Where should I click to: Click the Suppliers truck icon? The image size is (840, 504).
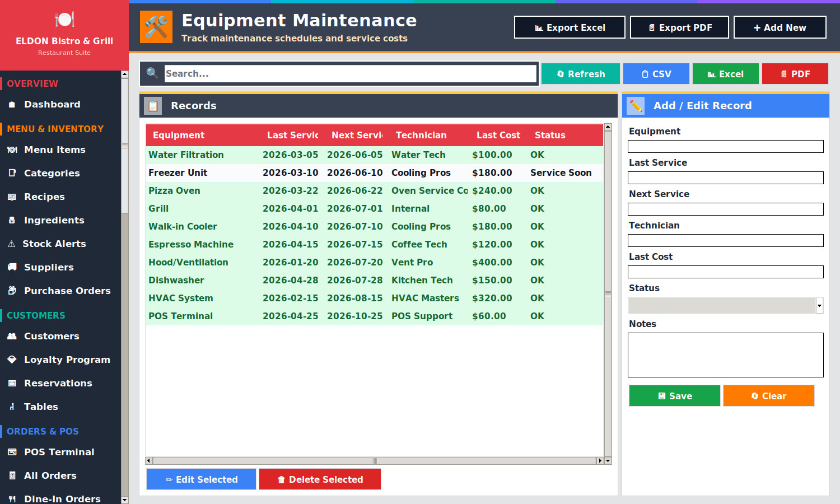click(12, 268)
